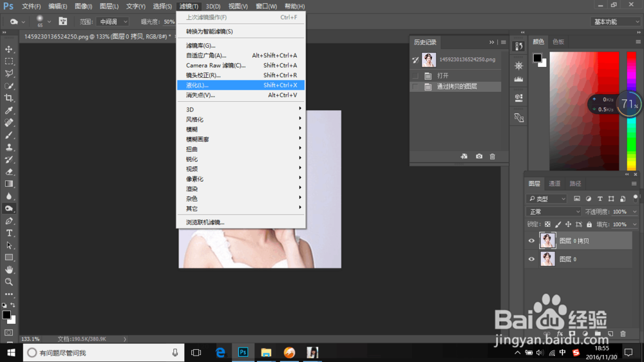The width and height of the screenshot is (644, 362).
Task: Select 通过拷贝的图层 history state
Action: point(456,86)
